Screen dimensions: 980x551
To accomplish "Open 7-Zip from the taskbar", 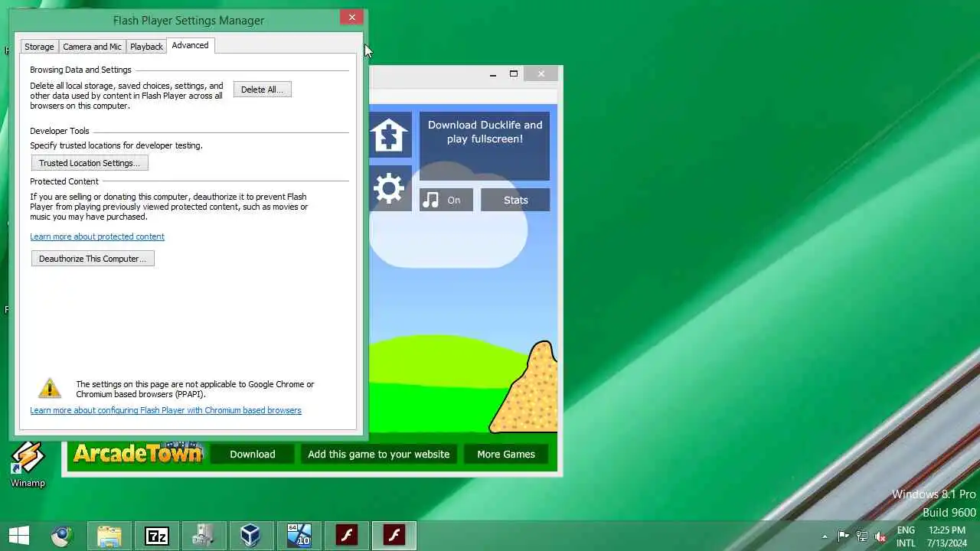I will click(157, 536).
